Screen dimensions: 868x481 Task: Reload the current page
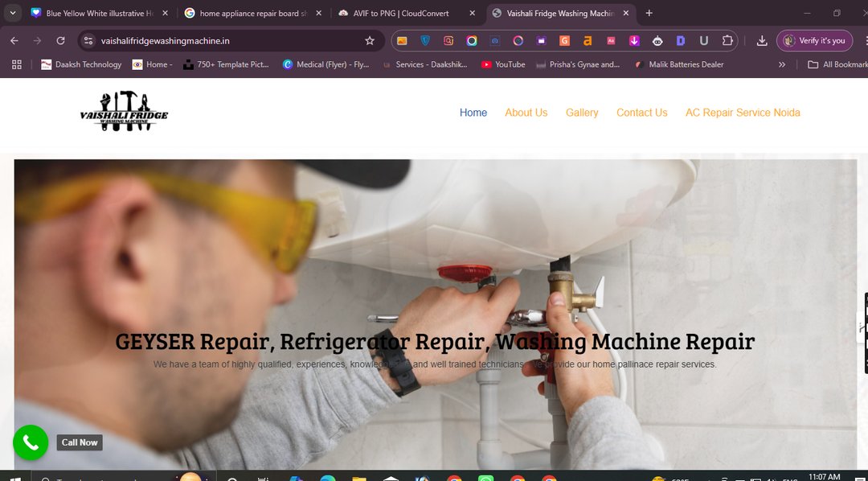60,40
